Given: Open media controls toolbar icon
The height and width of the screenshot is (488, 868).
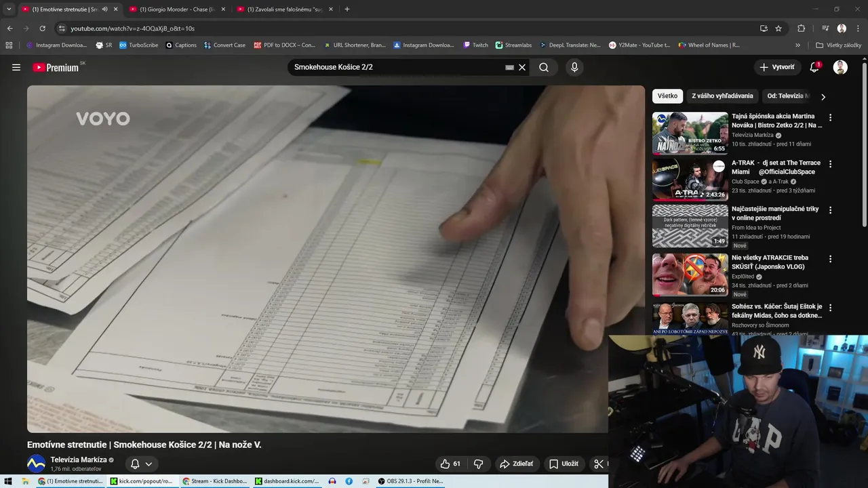Looking at the screenshot, I should coord(825,28).
